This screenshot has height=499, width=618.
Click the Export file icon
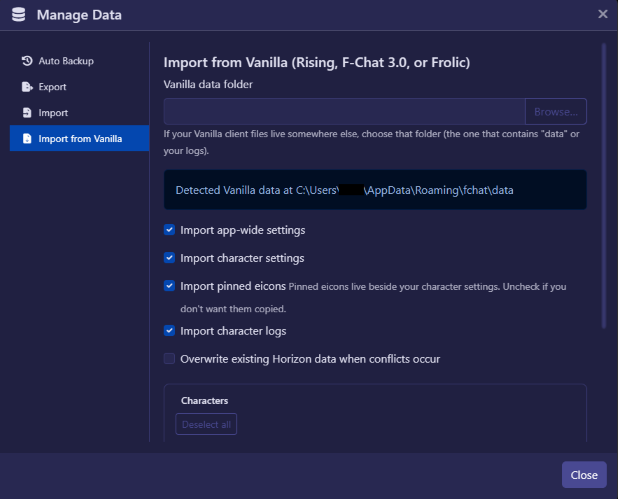(27, 87)
